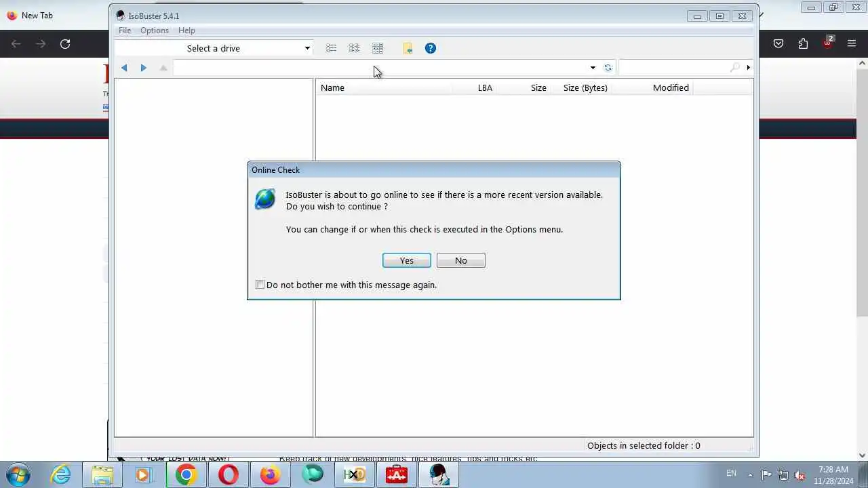This screenshot has width=868, height=488.
Task: Open the Help menu in IsoBuster
Action: (x=186, y=30)
